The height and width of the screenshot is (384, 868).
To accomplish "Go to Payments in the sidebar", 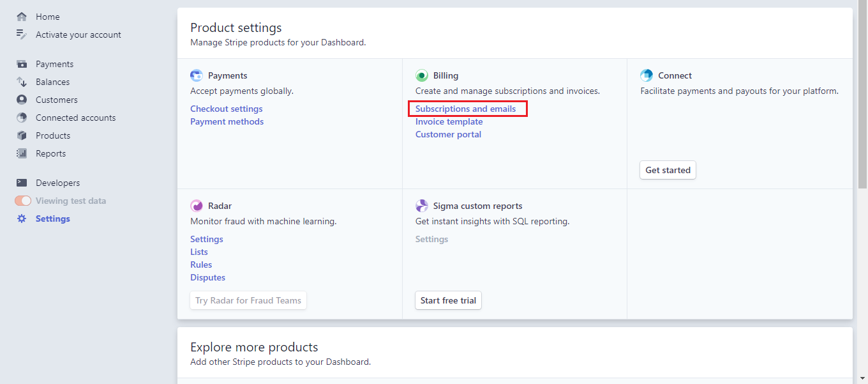I will 54,64.
